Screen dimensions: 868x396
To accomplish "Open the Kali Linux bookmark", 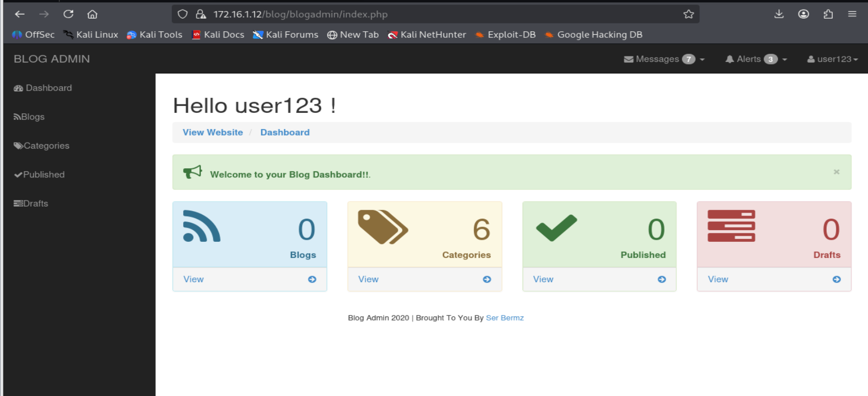I will (91, 34).
